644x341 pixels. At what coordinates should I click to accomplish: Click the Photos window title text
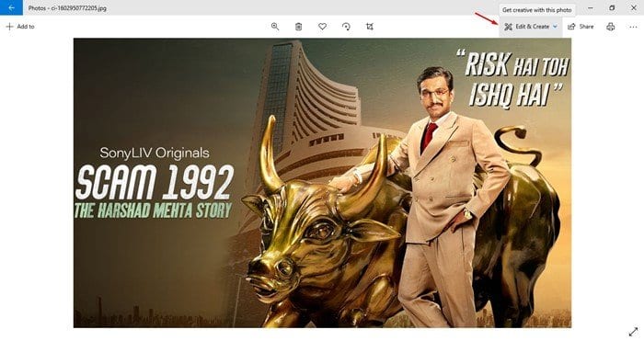pos(67,7)
